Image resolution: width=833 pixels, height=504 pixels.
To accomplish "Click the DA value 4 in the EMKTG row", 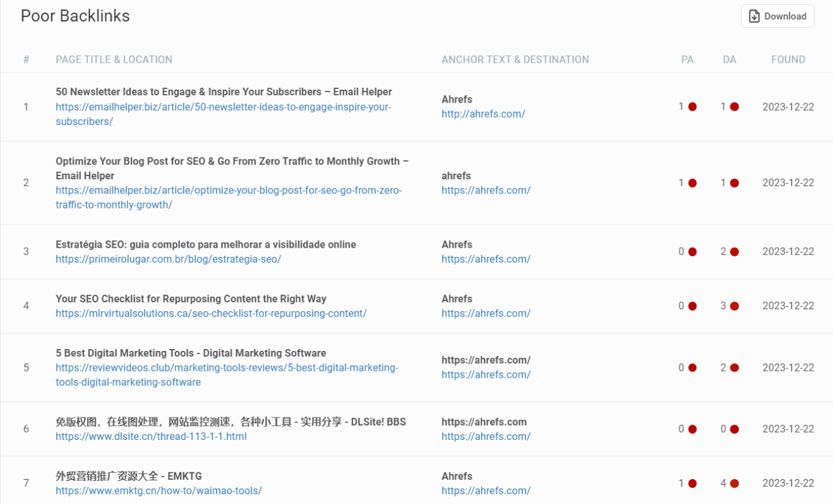I will (x=723, y=483).
